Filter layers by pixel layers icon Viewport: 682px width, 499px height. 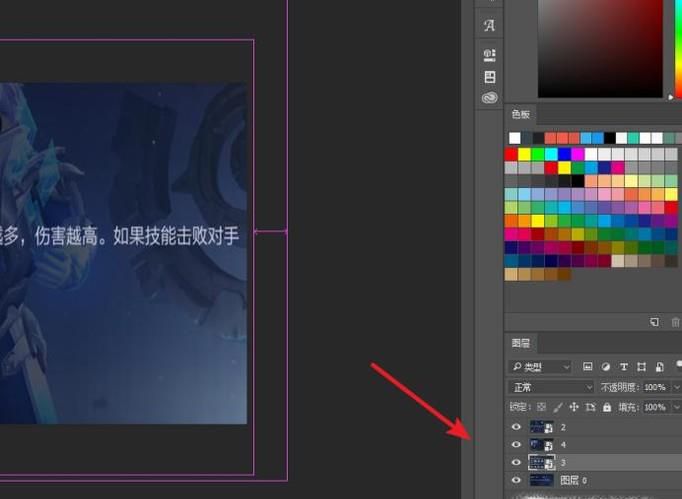tap(588, 366)
